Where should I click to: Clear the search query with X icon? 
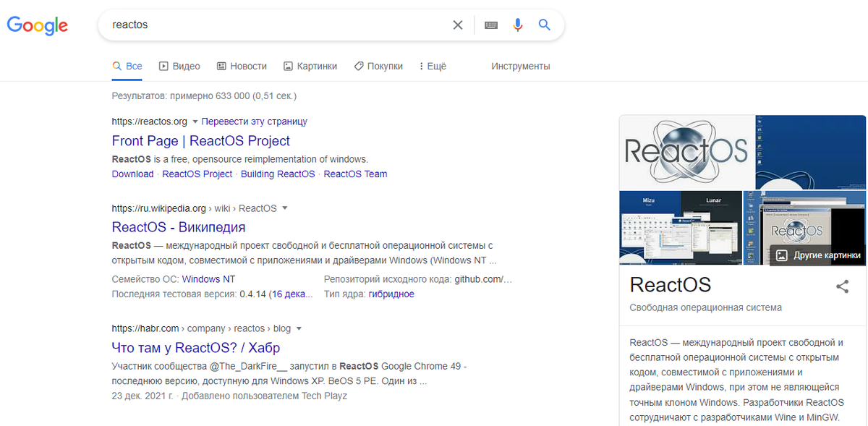[458, 25]
